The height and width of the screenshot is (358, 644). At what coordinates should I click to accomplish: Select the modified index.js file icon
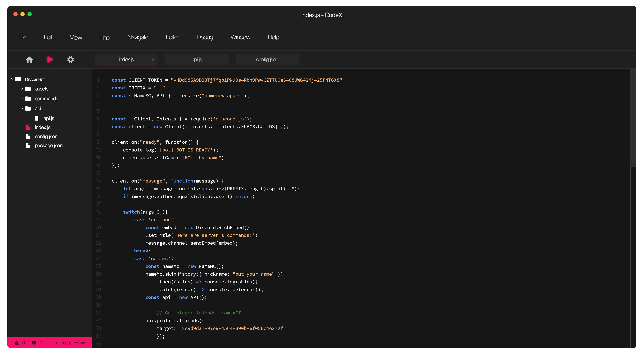pyautogui.click(x=28, y=128)
